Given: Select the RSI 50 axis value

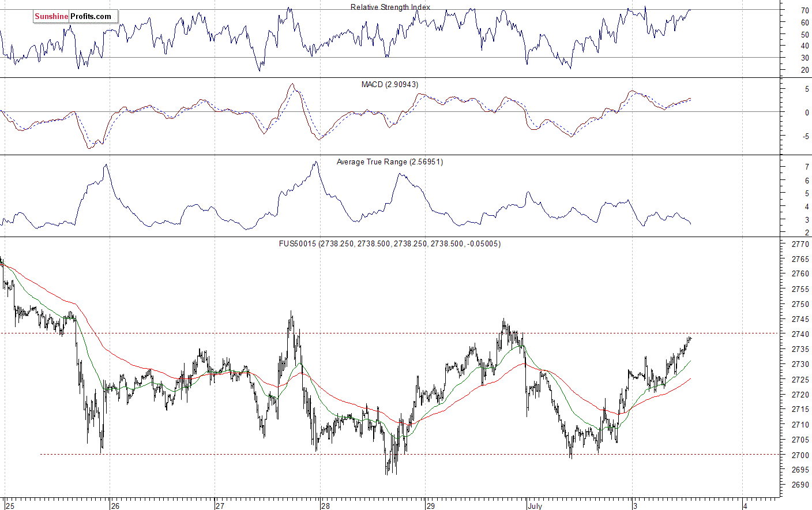Looking at the screenshot, I should point(805,34).
